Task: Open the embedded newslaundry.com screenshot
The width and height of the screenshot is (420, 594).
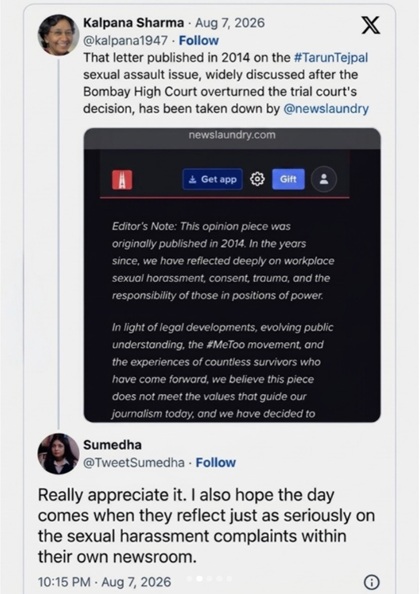Action: click(232, 275)
